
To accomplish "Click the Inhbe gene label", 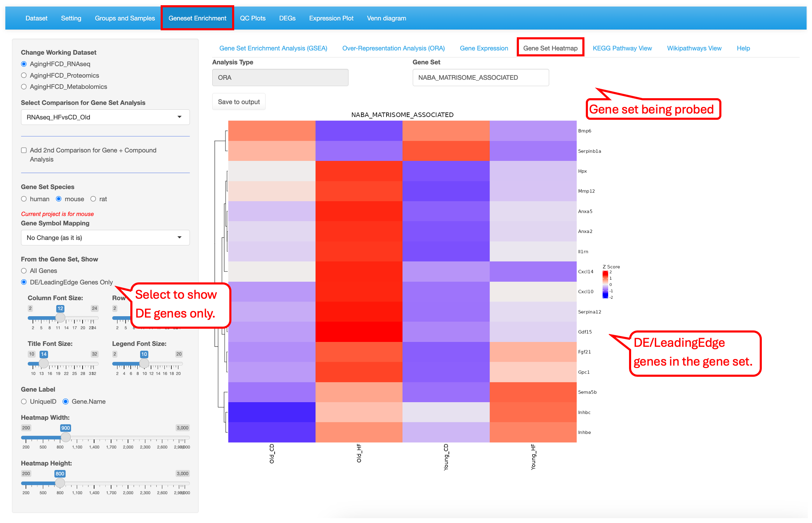I will pyautogui.click(x=584, y=432).
